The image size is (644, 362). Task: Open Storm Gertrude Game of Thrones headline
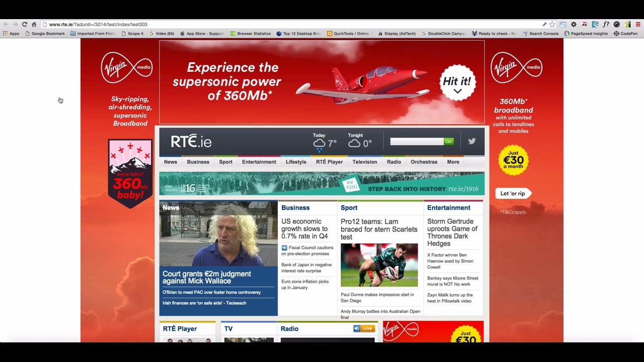452,232
